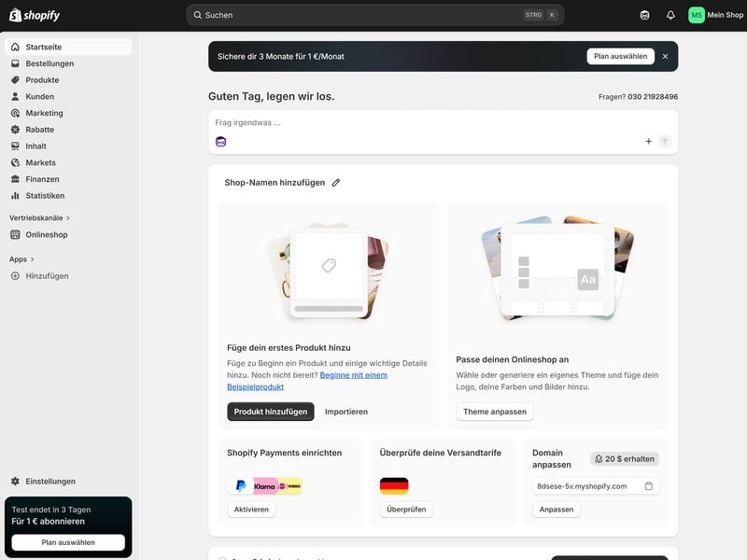Click the Fragen? 030 21928496 text

pos(638,97)
